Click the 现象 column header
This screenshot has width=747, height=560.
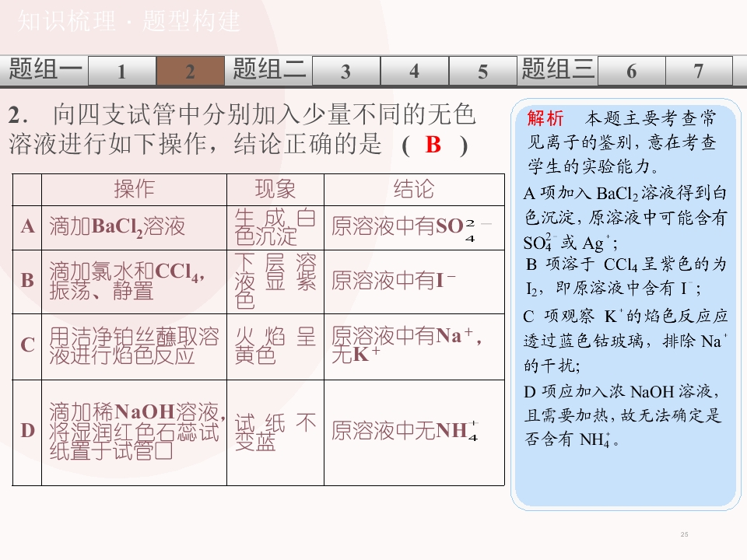click(x=275, y=189)
